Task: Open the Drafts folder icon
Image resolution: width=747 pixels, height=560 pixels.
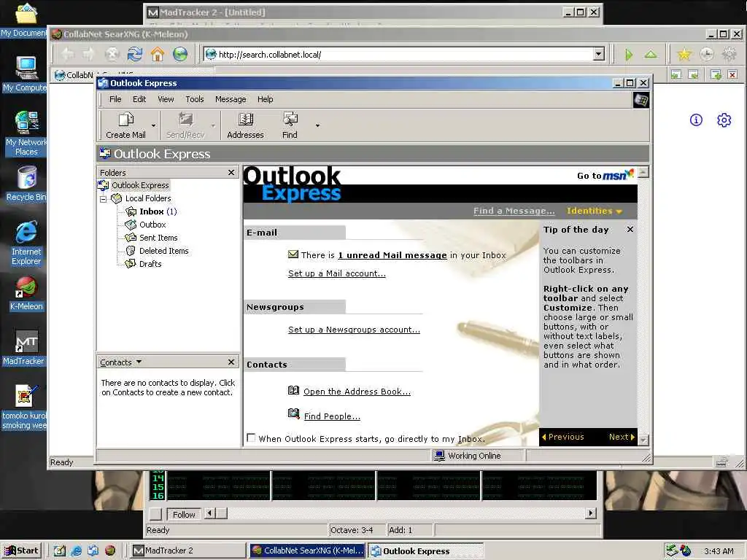Action: 131,264
